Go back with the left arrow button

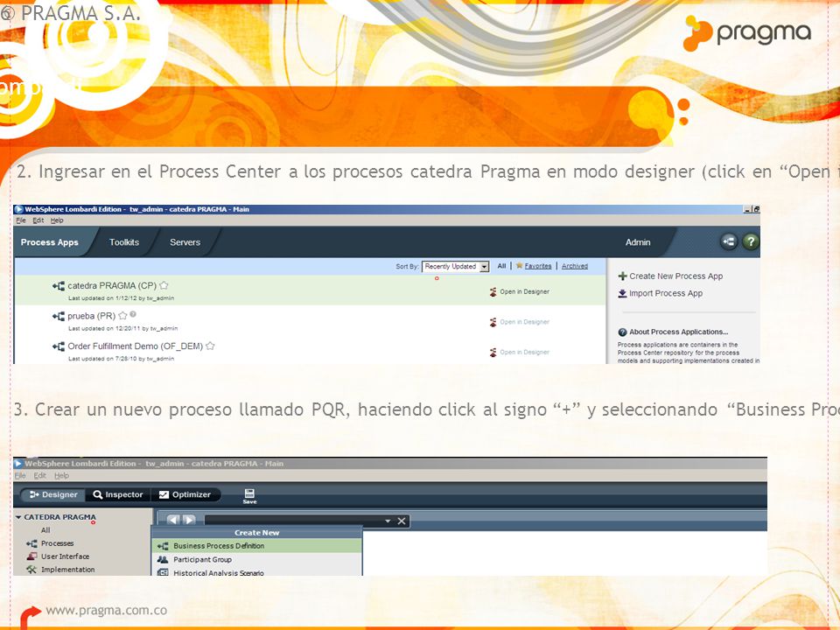(x=173, y=520)
